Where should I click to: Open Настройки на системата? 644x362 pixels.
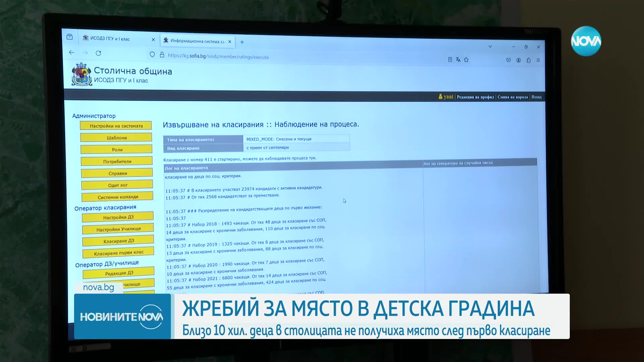(x=116, y=126)
